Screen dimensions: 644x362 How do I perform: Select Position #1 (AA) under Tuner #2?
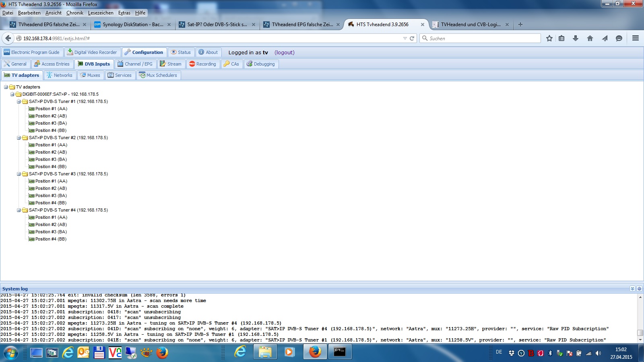51,145
